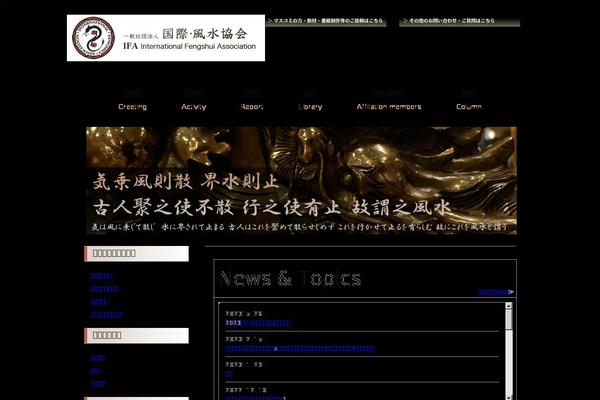Viewport: 600px width, 400px height.
Task: Click the scroll-up arrow in the news box
Action: click(509, 306)
